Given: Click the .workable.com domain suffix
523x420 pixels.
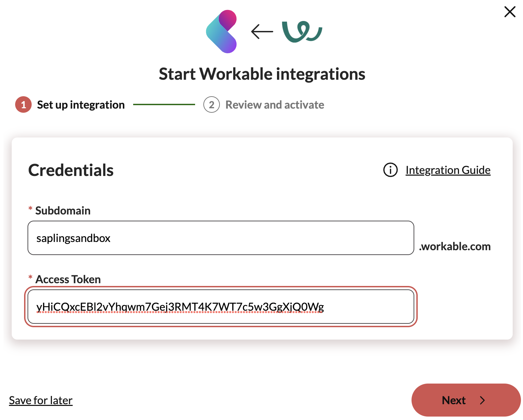Looking at the screenshot, I should pos(455,246).
